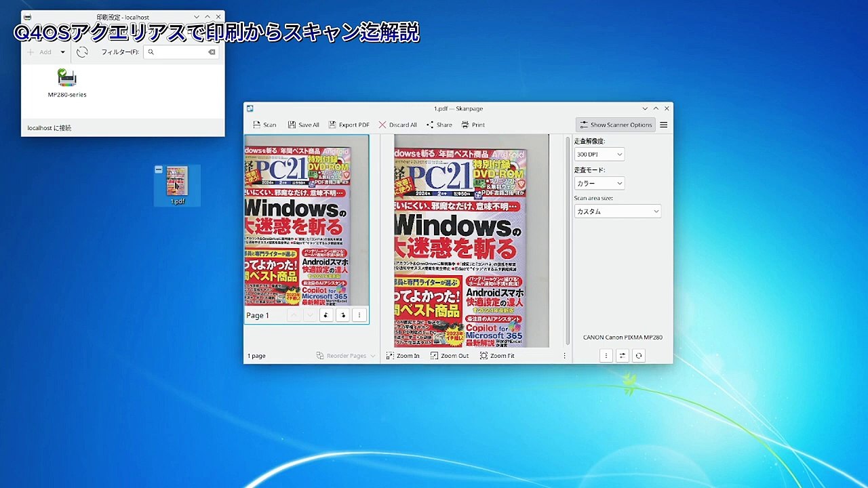868x488 pixels.
Task: Click the preview vertical scrollbar
Action: (568, 241)
